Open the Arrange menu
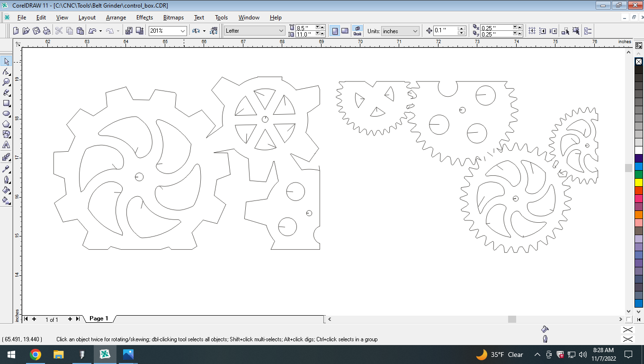Image resolution: width=644 pixels, height=364 pixels. pos(116,18)
